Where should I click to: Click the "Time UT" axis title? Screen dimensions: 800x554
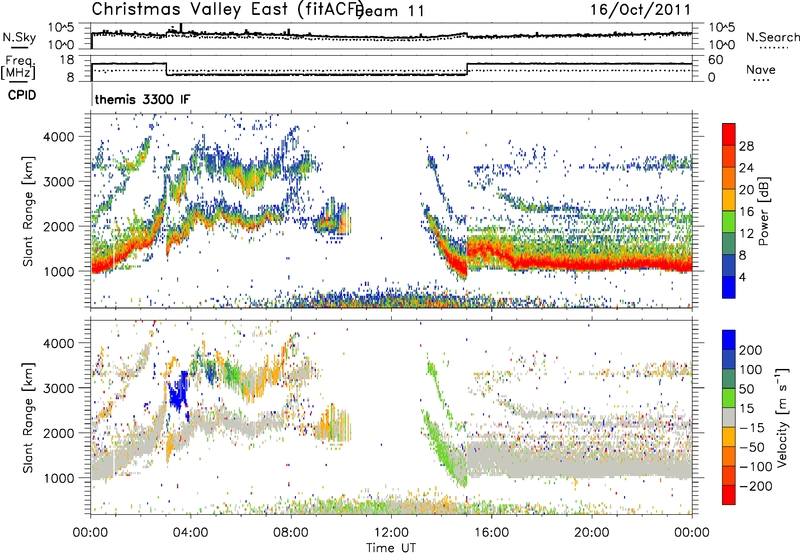(391, 548)
